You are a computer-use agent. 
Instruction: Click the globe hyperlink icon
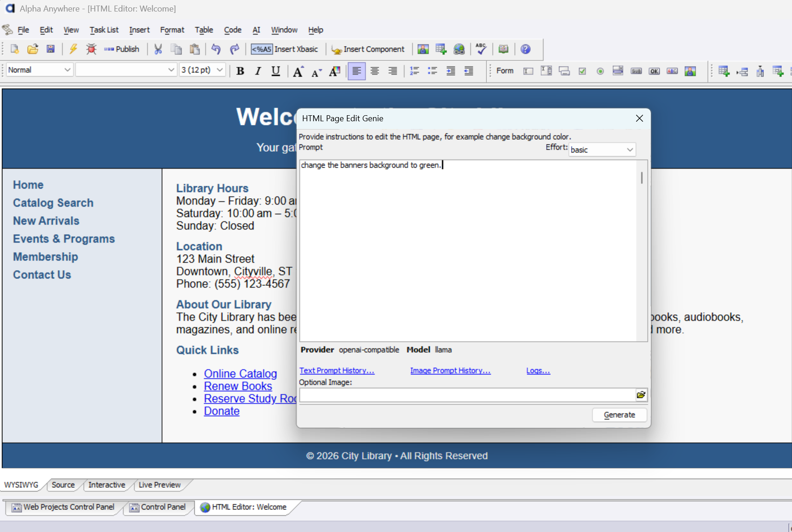point(459,49)
